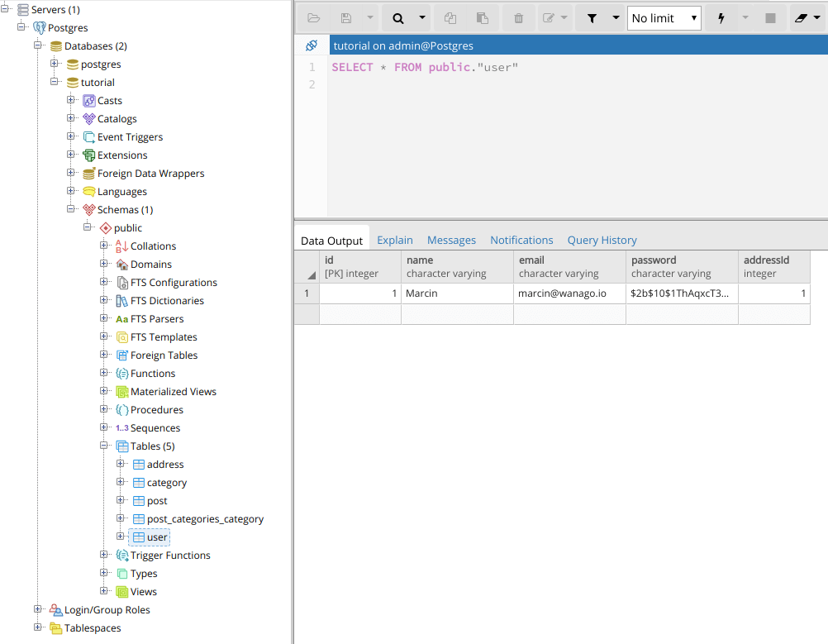Toggle the database connection plug icon

coord(312,45)
